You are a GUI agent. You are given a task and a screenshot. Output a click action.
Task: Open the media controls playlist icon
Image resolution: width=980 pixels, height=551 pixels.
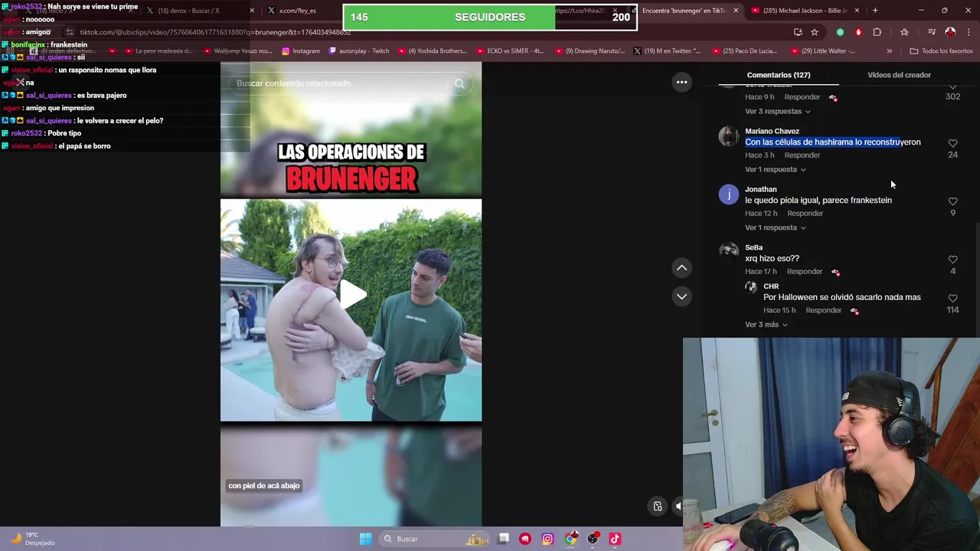point(931,32)
